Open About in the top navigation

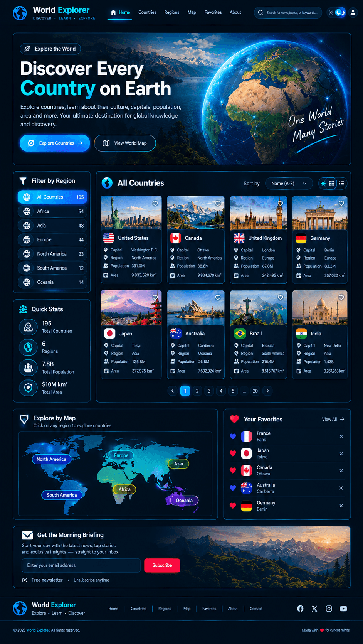pyautogui.click(x=235, y=12)
